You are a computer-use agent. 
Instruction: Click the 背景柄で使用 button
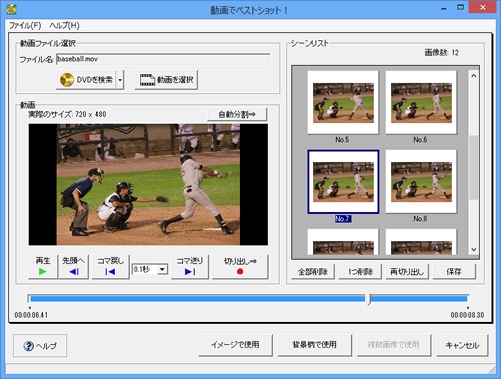tap(314, 345)
